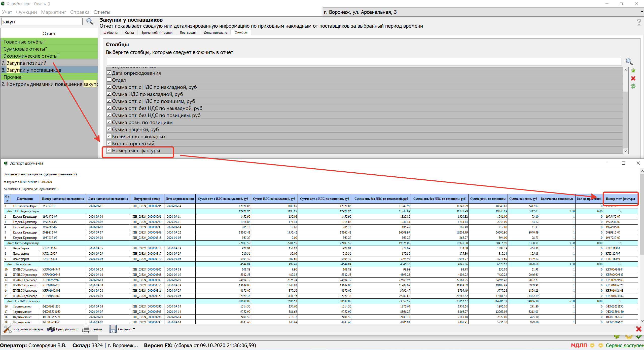Image resolution: width=644 pixels, height=350 pixels.
Task: Open the Маркетинг menu
Action: tap(53, 12)
